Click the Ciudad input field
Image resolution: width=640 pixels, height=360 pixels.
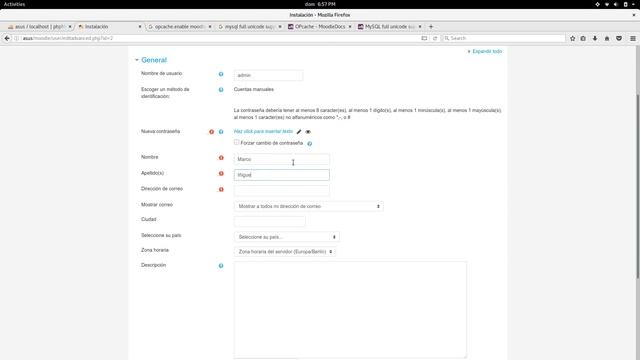[x=269, y=221]
